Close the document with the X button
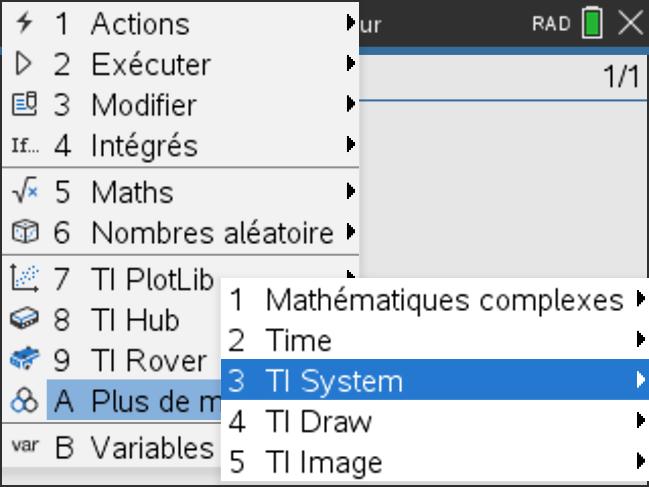Viewport: 649px width, 487px height. coord(630,24)
